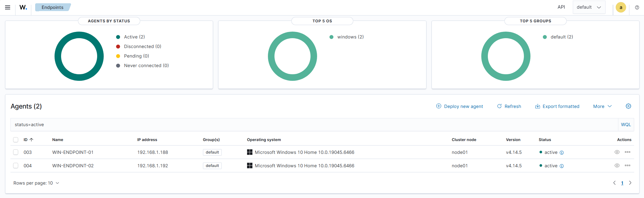Click IP address 192.168.1.192

coord(153,166)
